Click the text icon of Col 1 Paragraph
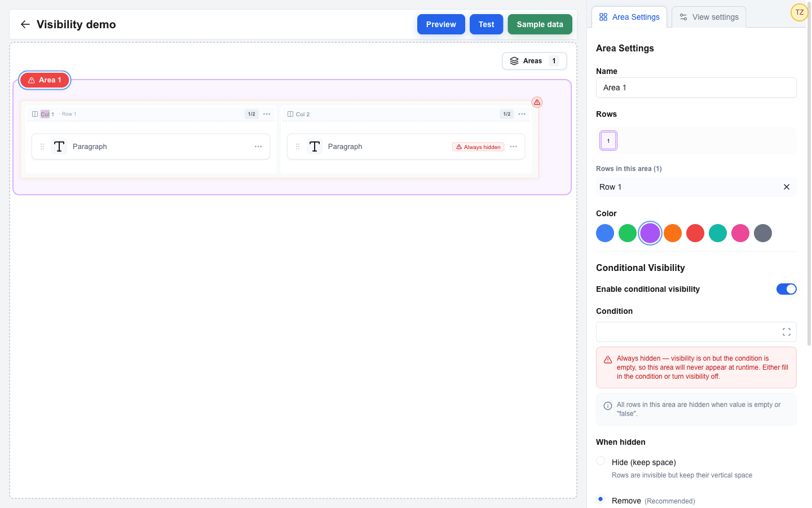The image size is (812, 508). click(59, 147)
